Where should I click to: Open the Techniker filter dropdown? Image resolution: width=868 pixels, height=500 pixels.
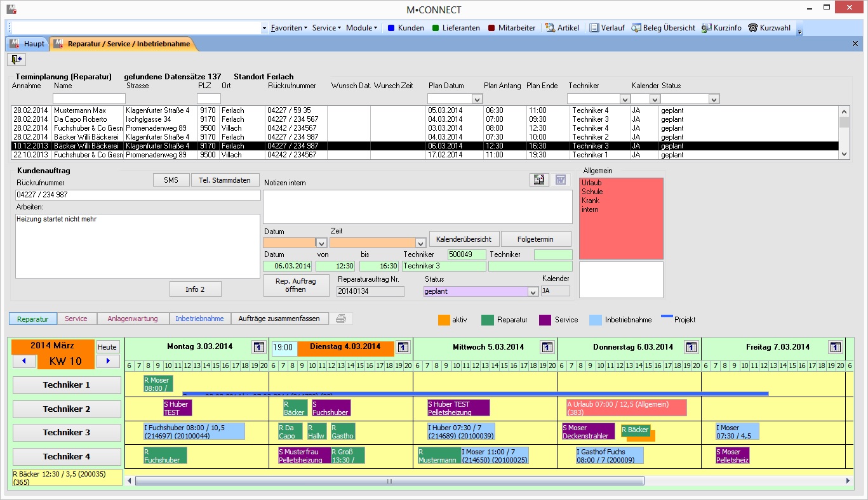tap(625, 99)
